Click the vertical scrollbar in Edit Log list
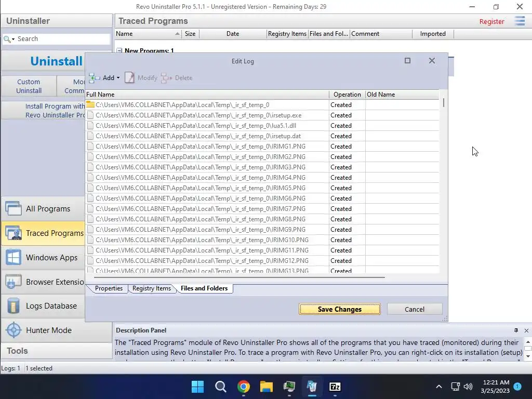Screen dimensions: 532x399 point(444,103)
